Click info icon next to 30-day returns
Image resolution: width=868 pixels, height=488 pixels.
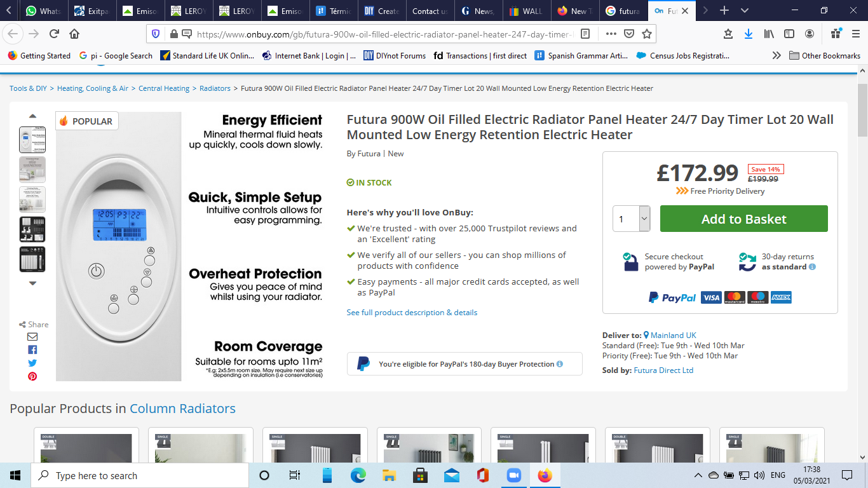pyautogui.click(x=812, y=267)
